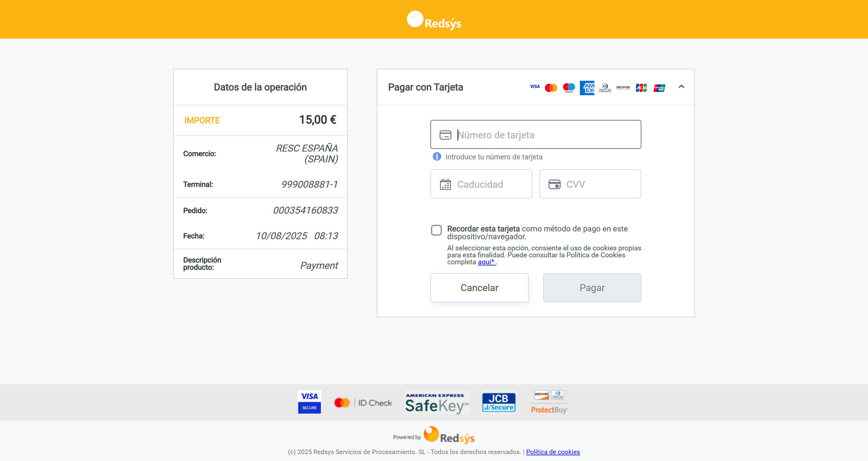Click the Pagar con Tarjeta heading
Viewport: 868px width, 461px height.
[x=425, y=87]
